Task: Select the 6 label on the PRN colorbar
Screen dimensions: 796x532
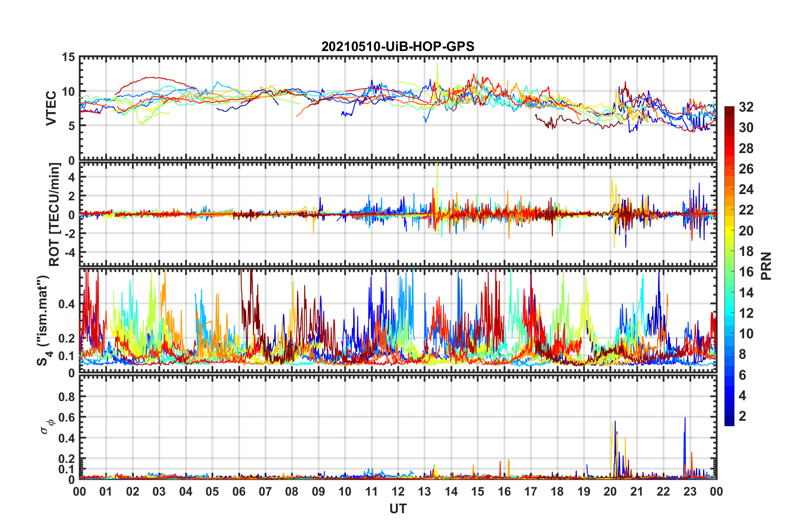Action: 742,375
